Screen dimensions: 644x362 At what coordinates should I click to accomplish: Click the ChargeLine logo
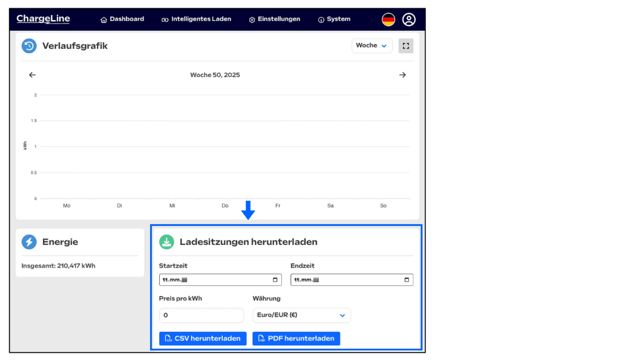pyautogui.click(x=43, y=19)
